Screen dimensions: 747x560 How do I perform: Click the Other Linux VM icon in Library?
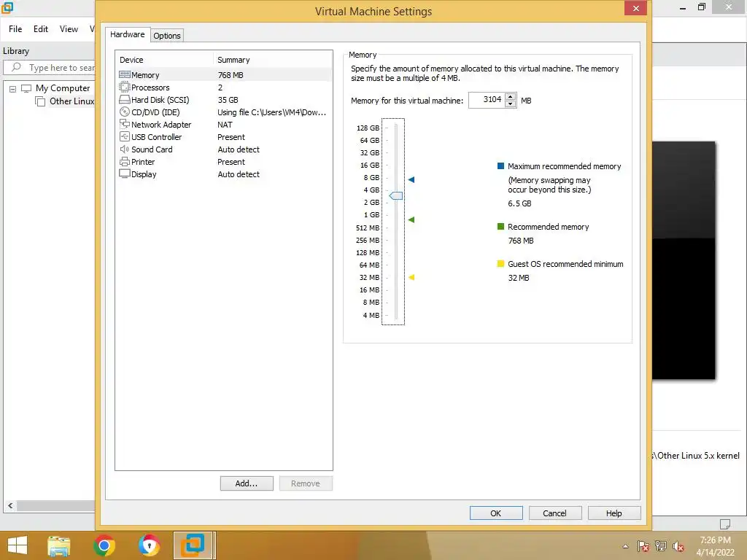pos(41,101)
